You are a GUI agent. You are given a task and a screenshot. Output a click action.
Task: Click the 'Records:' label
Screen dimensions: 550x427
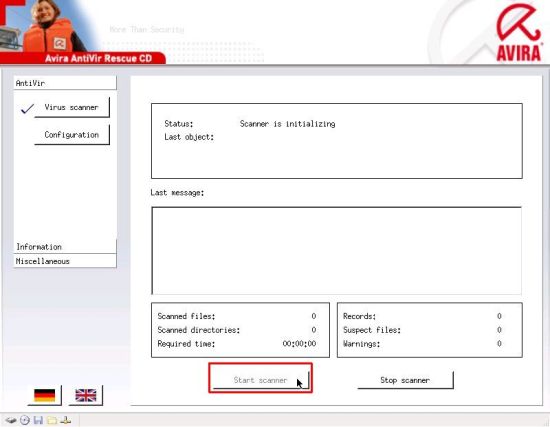pos(359,316)
